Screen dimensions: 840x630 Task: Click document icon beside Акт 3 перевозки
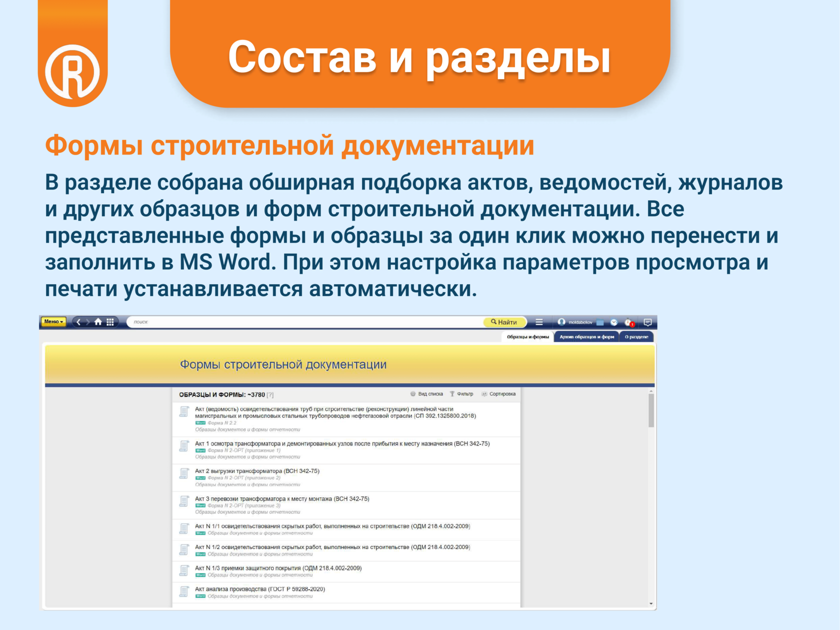[x=184, y=501]
